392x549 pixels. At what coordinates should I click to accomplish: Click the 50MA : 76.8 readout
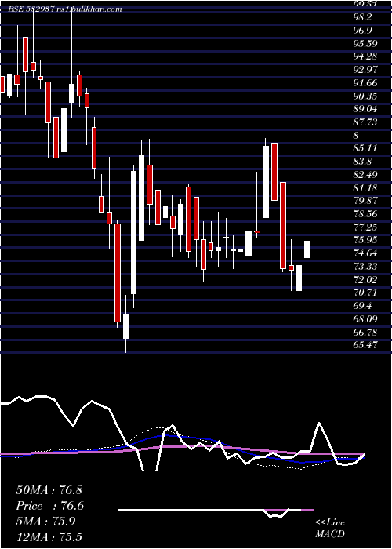pos(49,489)
